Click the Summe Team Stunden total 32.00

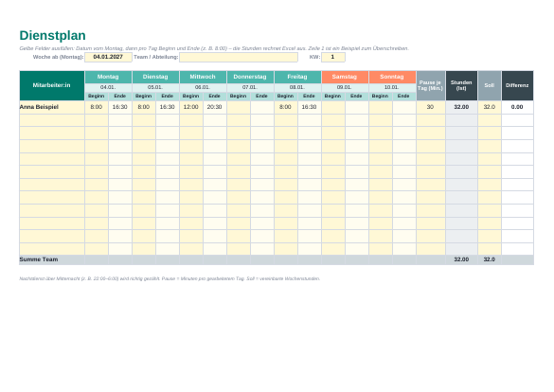[461, 259]
